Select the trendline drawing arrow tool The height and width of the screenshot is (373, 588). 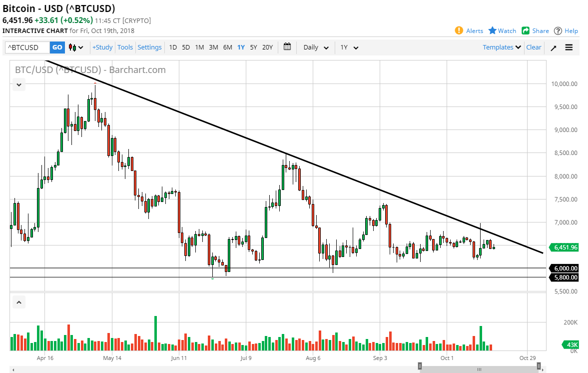[x=554, y=47]
